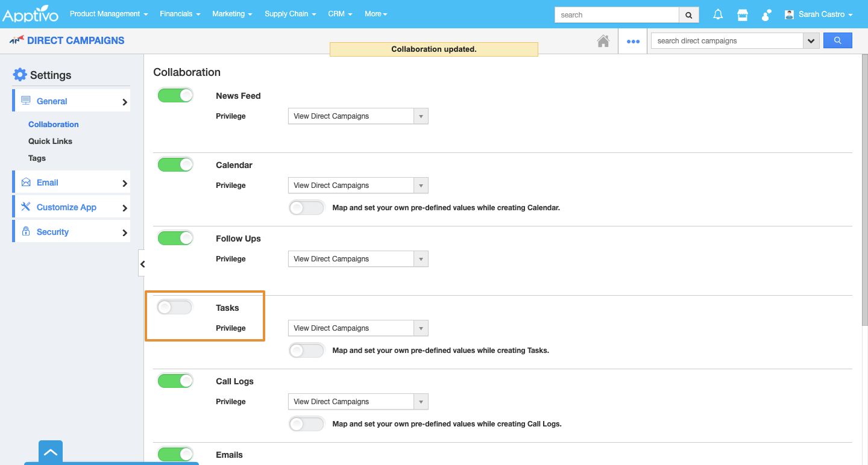Click the top search input field
868x465 pixels.
coord(617,15)
